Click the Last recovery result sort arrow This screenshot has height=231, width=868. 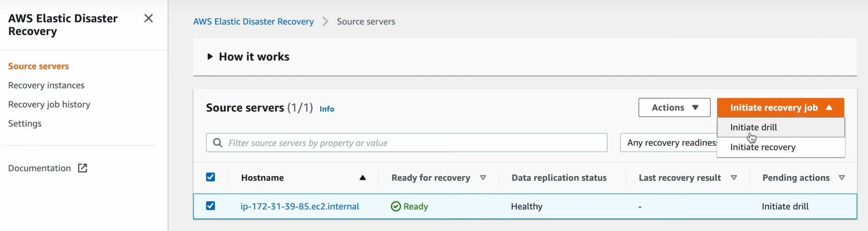click(x=733, y=178)
